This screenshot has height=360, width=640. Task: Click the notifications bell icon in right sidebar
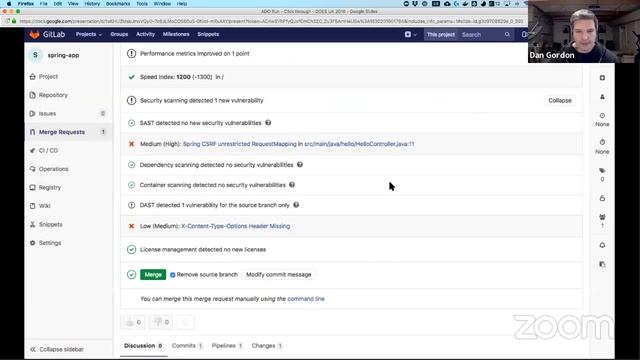(x=602, y=245)
